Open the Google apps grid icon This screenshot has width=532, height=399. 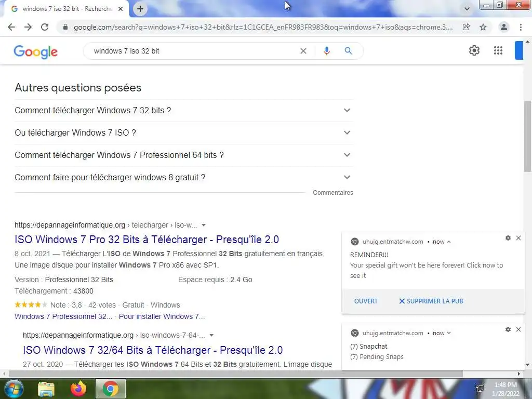(x=498, y=50)
